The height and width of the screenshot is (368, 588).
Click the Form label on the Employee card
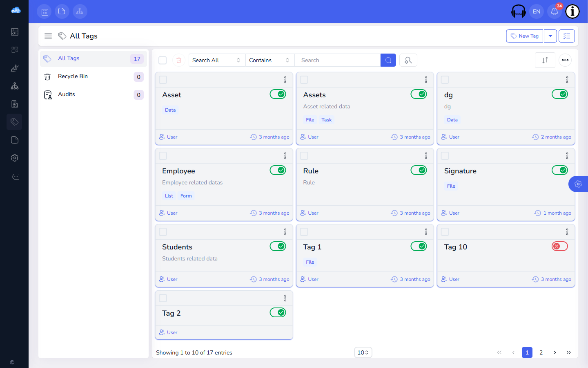[x=186, y=196]
